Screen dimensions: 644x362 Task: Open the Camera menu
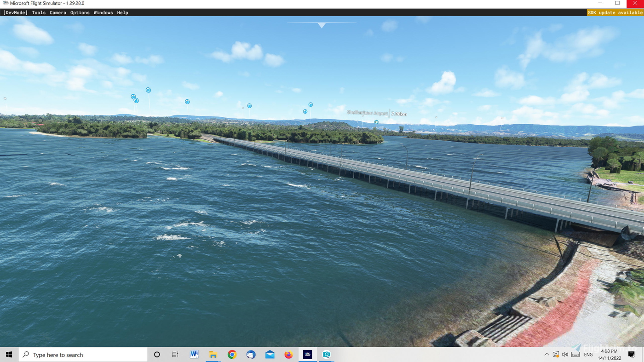(57, 12)
